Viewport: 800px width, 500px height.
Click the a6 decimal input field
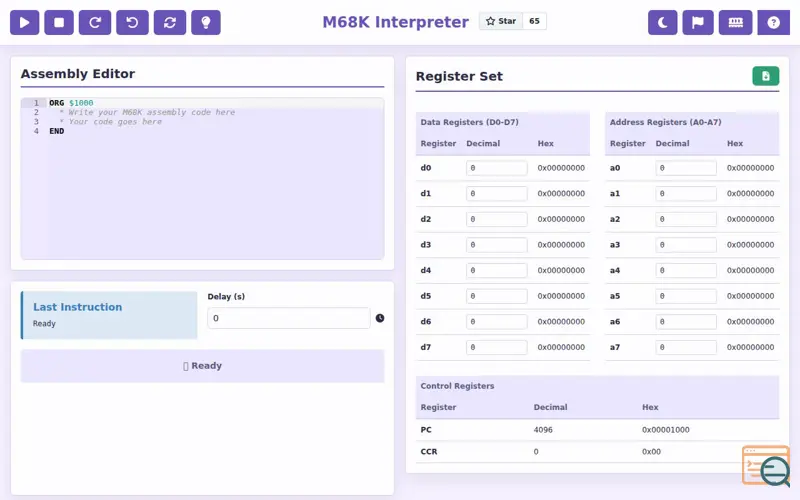686,321
